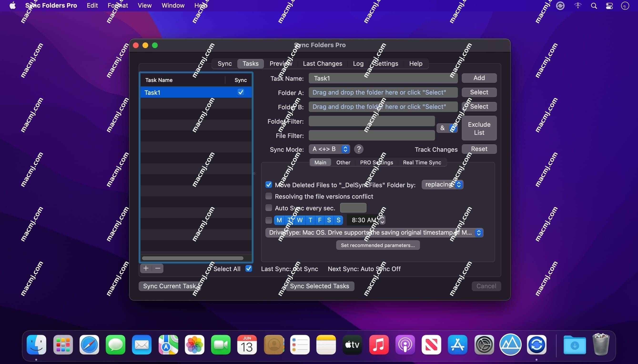Image resolution: width=638 pixels, height=364 pixels.
Task: Enable Auto Sync every sec. checkbox
Action: click(x=269, y=208)
